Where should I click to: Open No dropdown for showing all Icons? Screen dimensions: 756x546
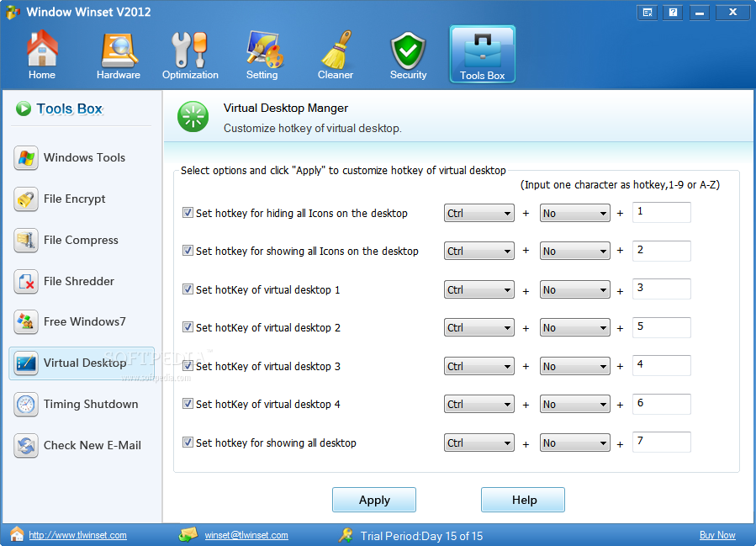coord(574,251)
